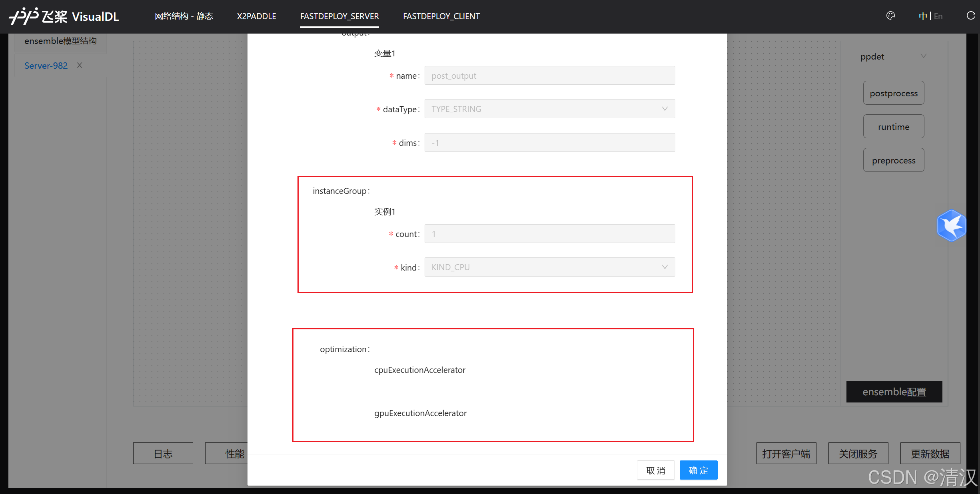The width and height of the screenshot is (980, 494).
Task: Close the Server-982 tab with the X
Action: 80,65
